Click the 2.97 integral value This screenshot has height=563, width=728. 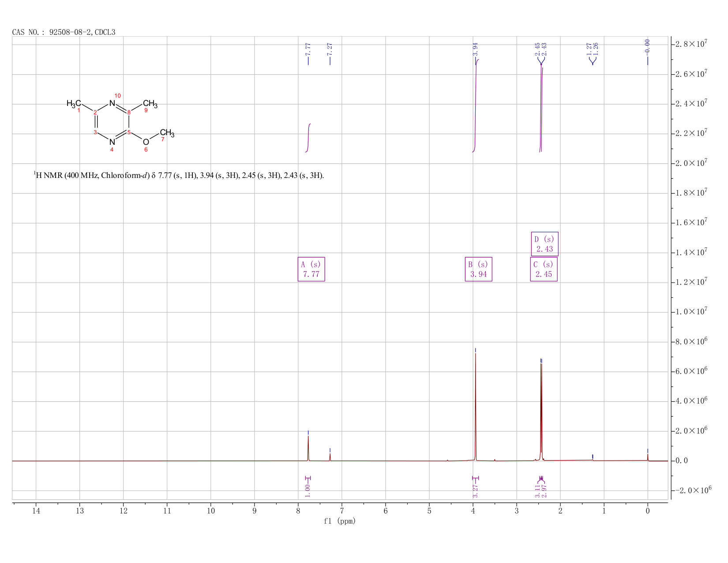544,491
